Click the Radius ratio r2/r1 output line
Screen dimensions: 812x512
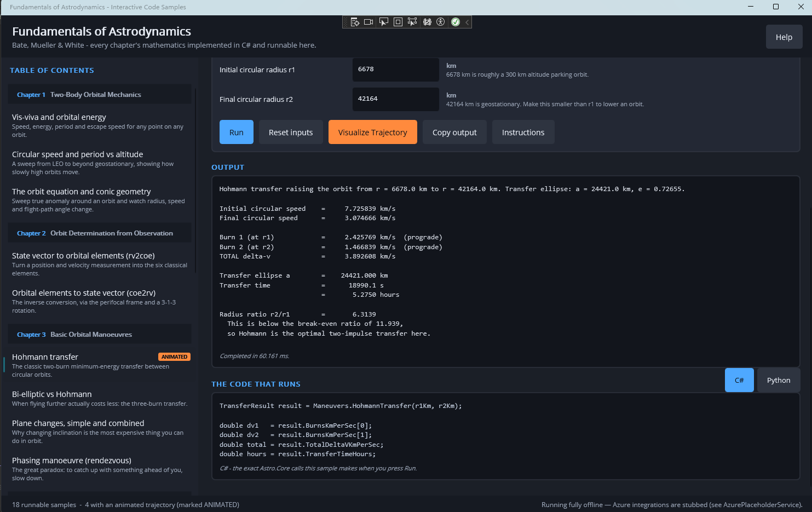[x=298, y=314]
